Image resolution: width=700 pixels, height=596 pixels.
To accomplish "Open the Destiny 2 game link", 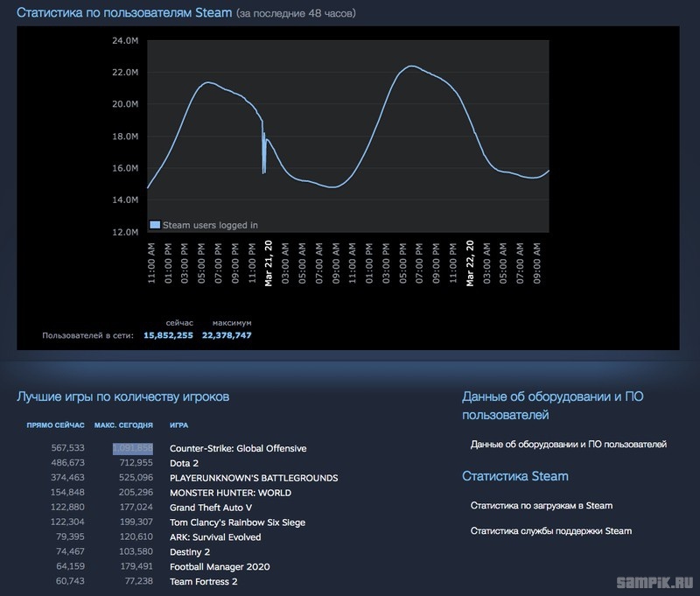I will coord(190,551).
